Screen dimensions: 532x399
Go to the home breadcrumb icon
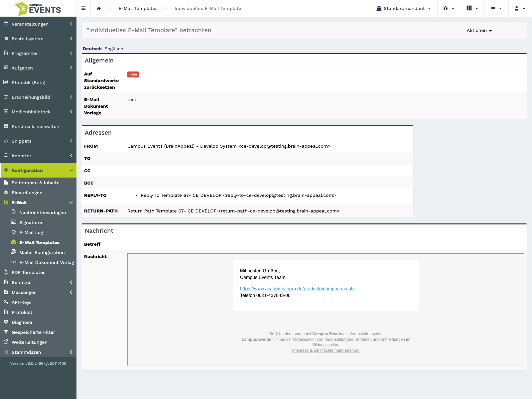point(99,8)
